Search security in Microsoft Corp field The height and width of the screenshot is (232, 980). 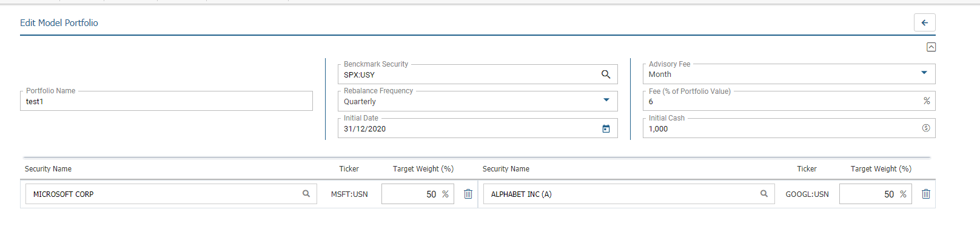[306, 194]
